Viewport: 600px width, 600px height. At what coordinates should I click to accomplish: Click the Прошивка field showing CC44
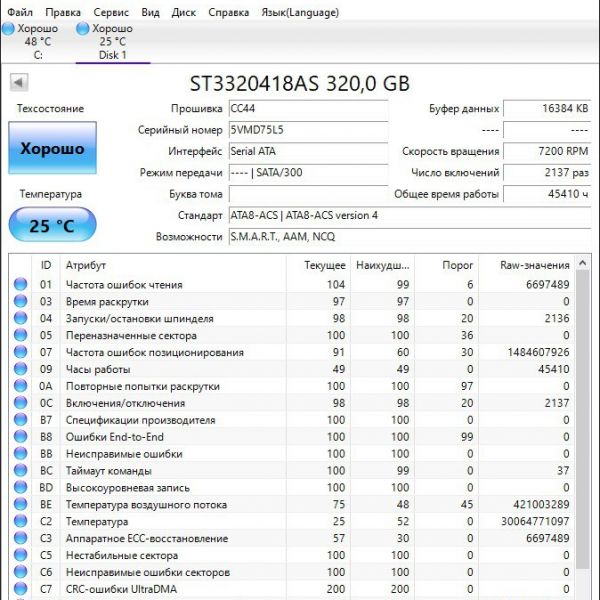[x=308, y=109]
